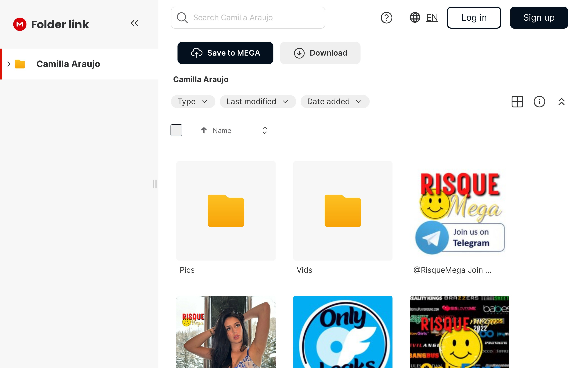Open the Date added filter dropdown
588x368 pixels.
click(335, 102)
